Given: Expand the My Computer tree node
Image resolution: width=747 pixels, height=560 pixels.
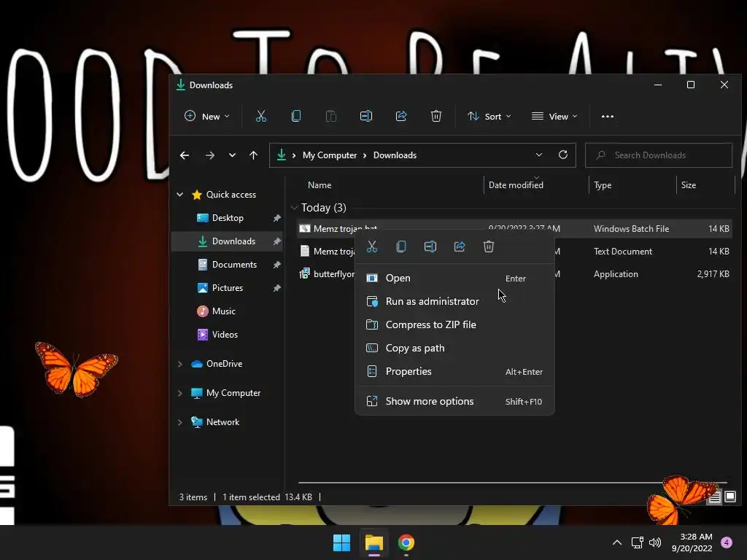Looking at the screenshot, I should pos(180,393).
